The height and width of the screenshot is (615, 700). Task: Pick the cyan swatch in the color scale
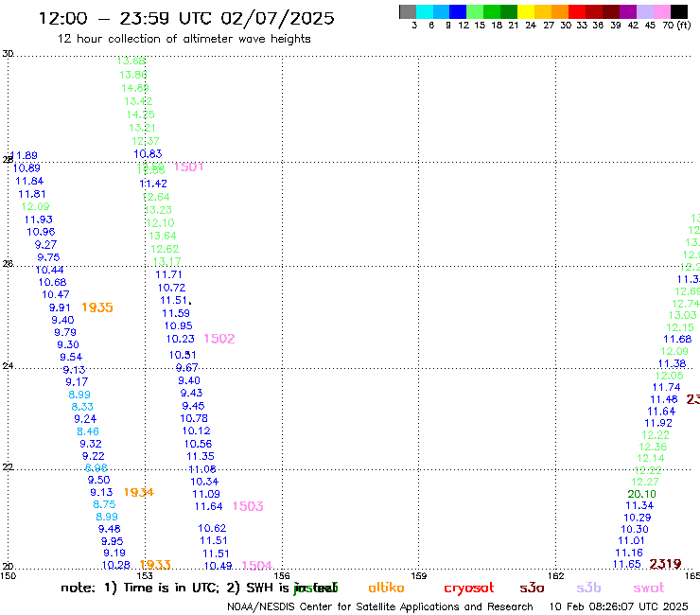(x=425, y=11)
